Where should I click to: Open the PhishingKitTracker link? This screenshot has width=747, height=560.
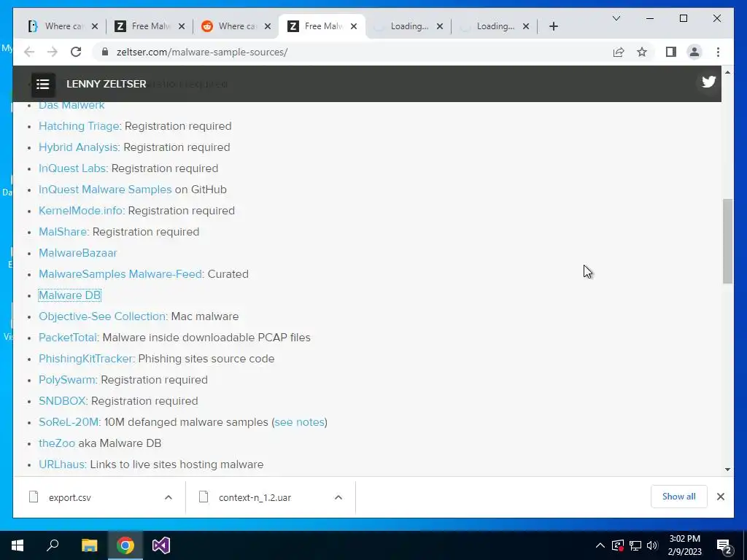86,359
